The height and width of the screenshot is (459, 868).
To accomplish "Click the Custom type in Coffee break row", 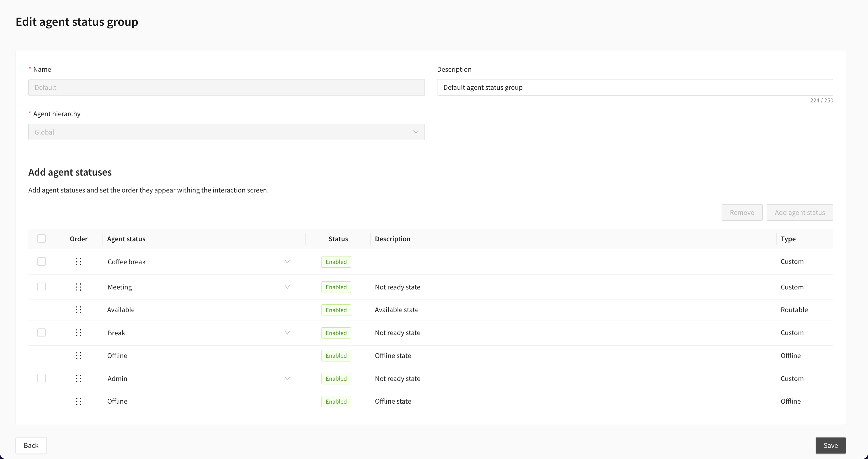I will [792, 261].
